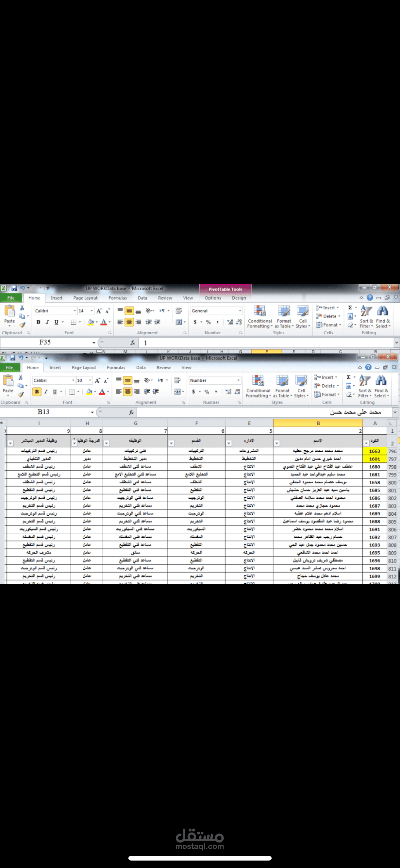Viewport: 400px width, 868px height.
Task: Click Wrap Text icon in lower window
Action: [x=177, y=380]
